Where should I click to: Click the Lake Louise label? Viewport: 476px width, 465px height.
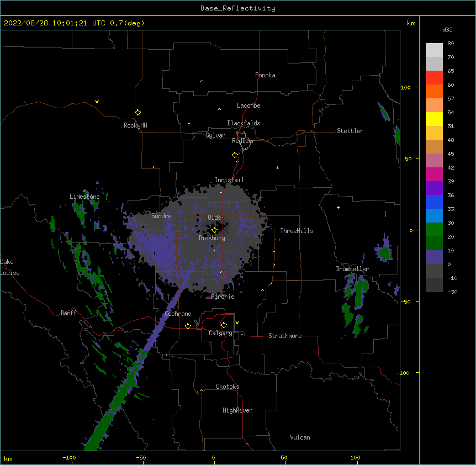coord(10,267)
